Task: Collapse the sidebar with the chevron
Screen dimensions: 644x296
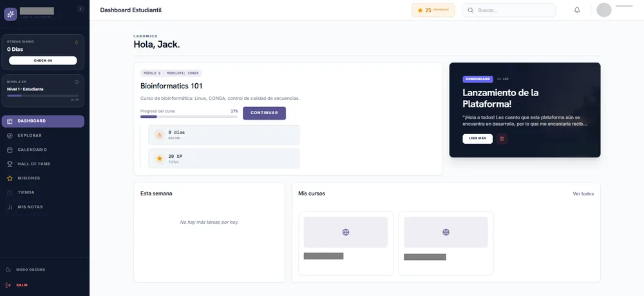Action: click(80, 8)
